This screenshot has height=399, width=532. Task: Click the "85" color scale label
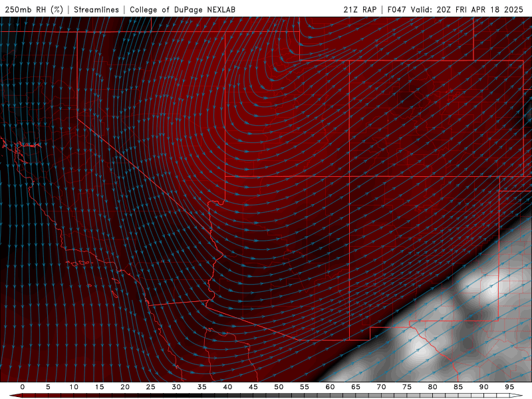[x=458, y=387]
